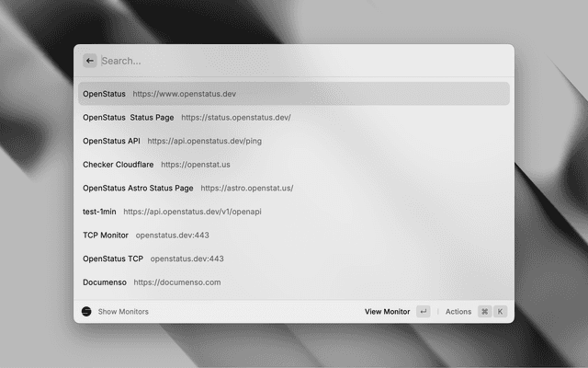588x368 pixels.
Task: Click the Show Monitors label
Action: click(123, 312)
